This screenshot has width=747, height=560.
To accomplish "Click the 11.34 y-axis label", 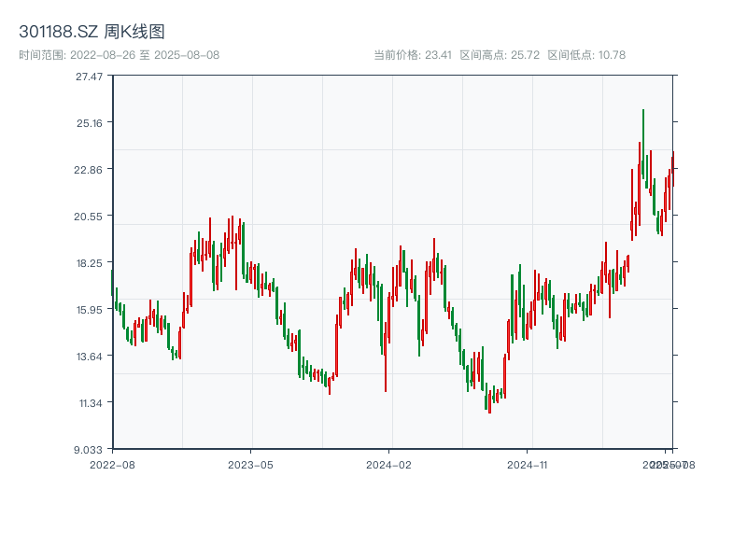I will click(91, 403).
